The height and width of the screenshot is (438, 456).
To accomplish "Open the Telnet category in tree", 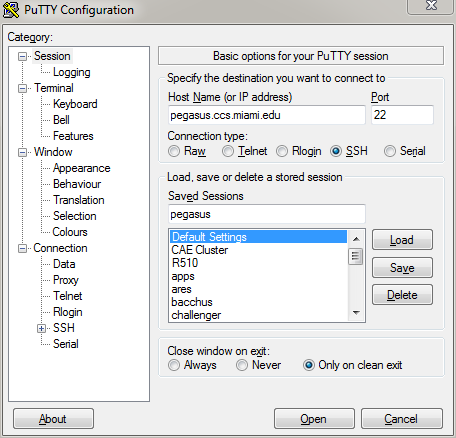I will [x=68, y=296].
